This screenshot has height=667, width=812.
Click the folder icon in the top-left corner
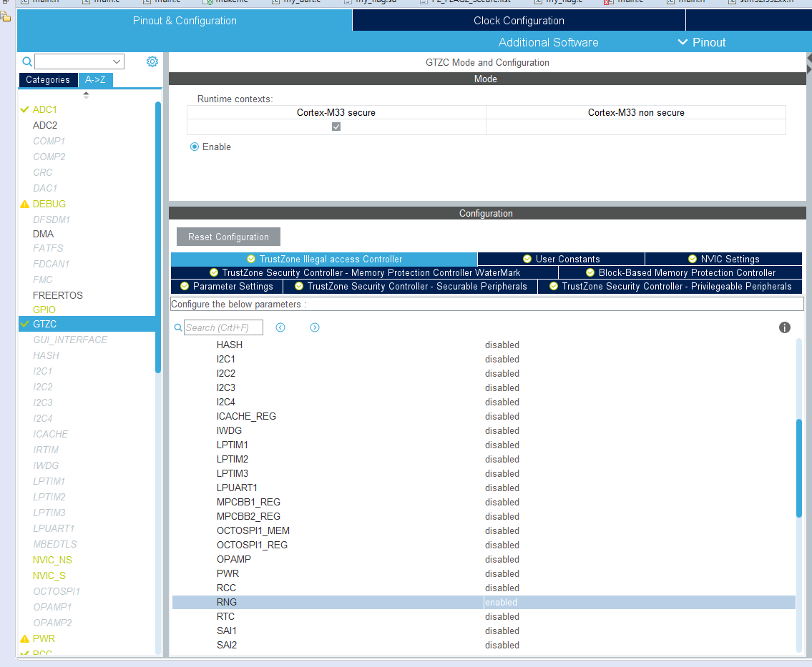click(x=6, y=16)
